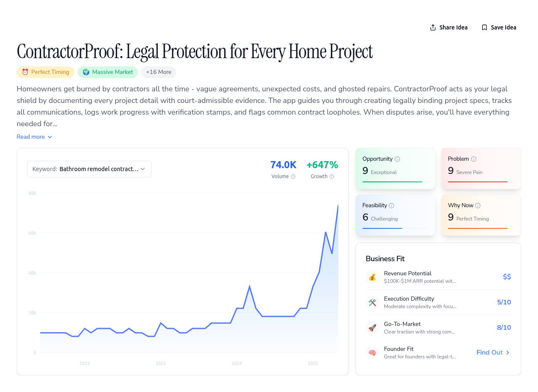Click the 2024 label on chart axis
The width and height of the screenshot is (538, 392).
[x=237, y=363]
